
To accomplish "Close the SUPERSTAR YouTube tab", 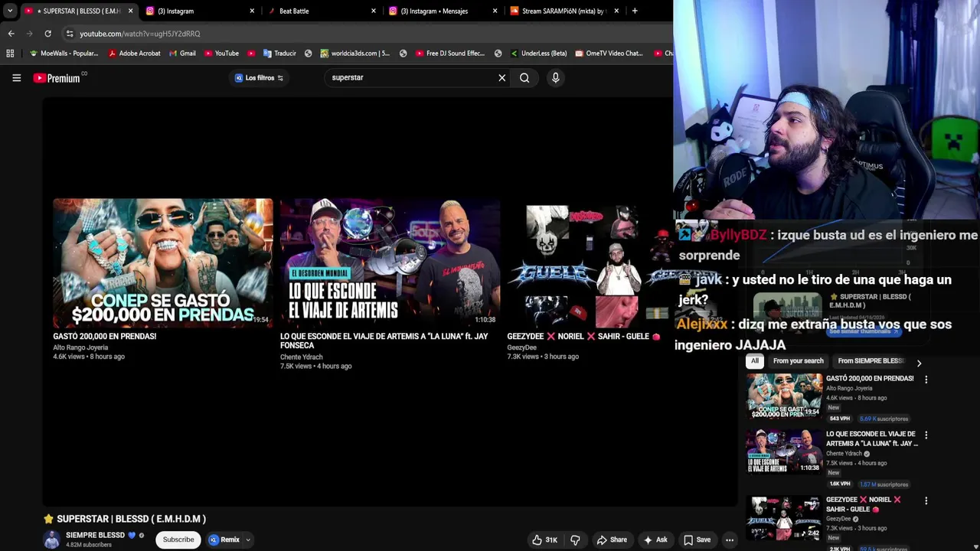I will click(130, 11).
